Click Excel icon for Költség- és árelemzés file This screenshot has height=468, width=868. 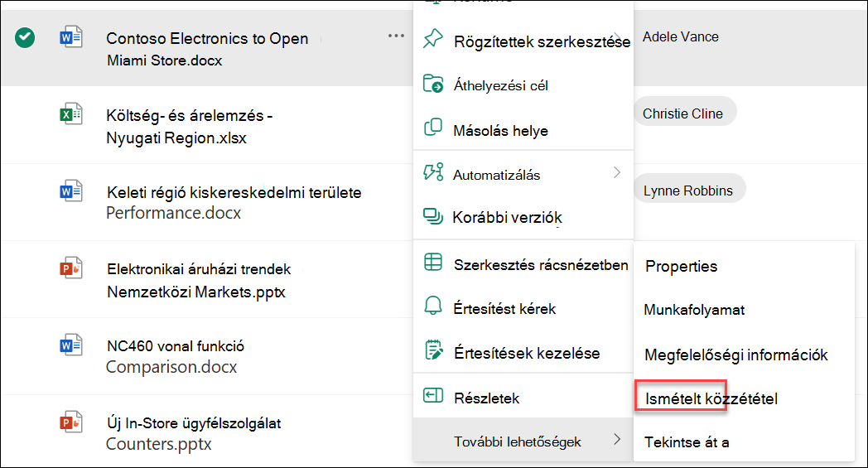pyautogui.click(x=71, y=114)
